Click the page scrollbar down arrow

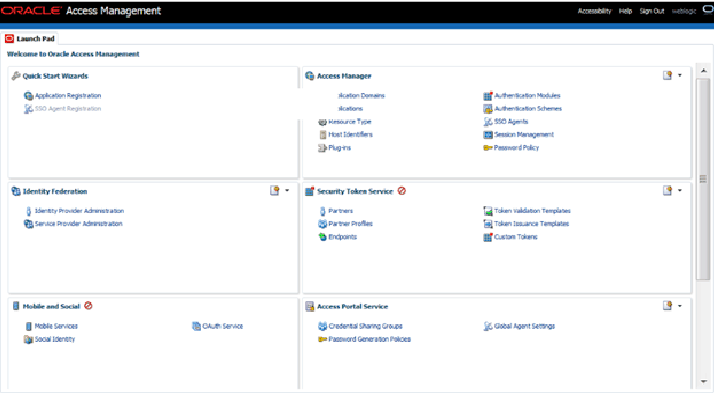704,382
